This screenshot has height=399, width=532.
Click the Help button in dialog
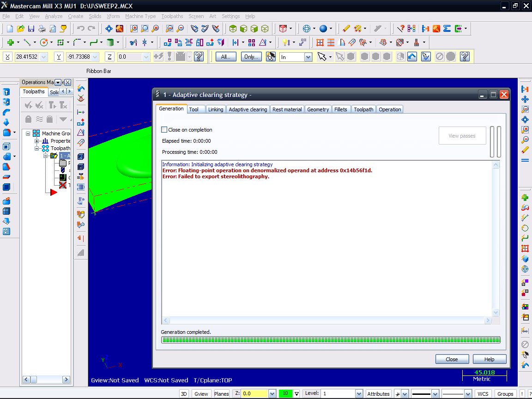pyautogui.click(x=489, y=359)
